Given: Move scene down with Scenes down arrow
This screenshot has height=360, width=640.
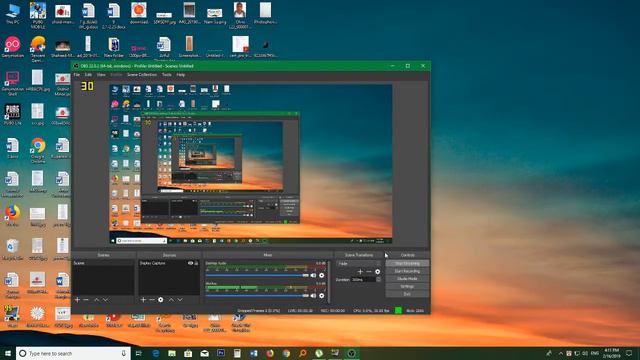Looking at the screenshot, I should tap(105, 300).
